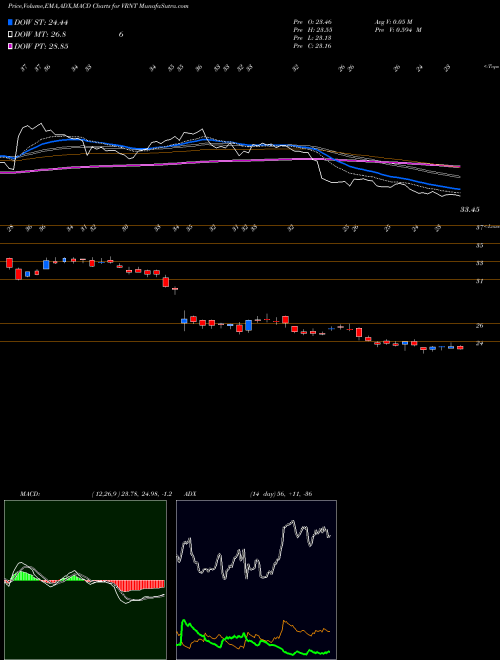Viewport: 500px width, 660px height.
Task: Click the 26 price axis label
Action: pyautogui.click(x=479, y=325)
